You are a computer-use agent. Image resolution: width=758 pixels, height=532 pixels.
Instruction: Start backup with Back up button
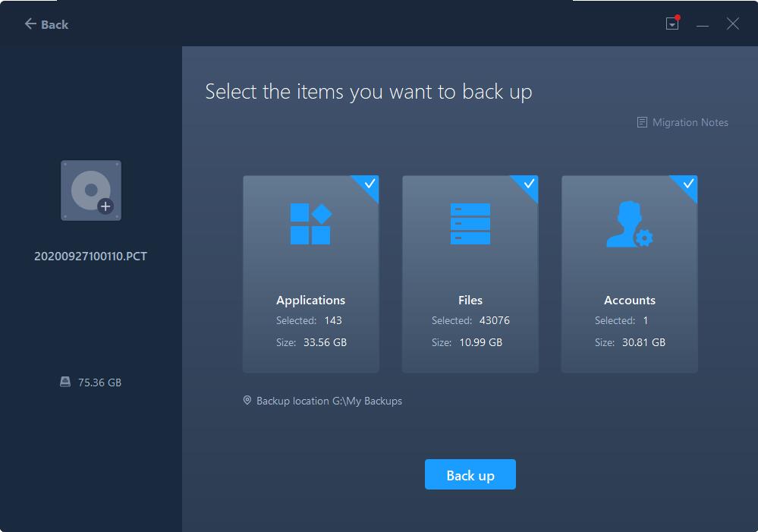470,474
